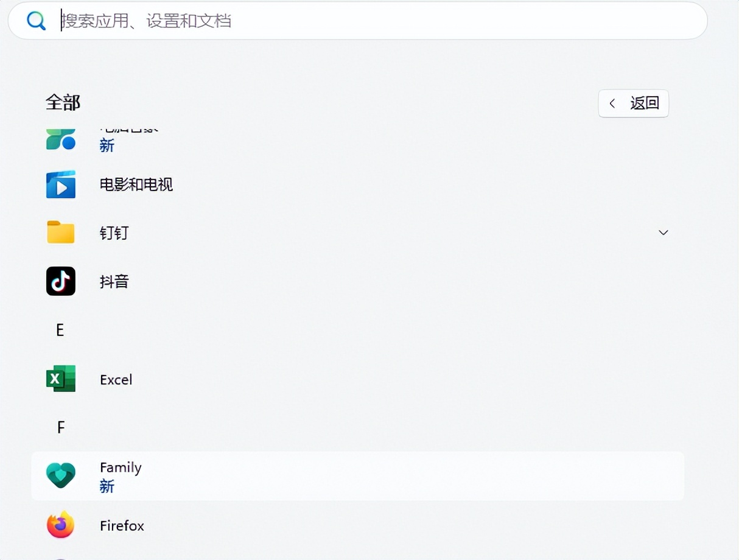Click the Family app name
This screenshot has height=560, width=739.
[x=121, y=467]
